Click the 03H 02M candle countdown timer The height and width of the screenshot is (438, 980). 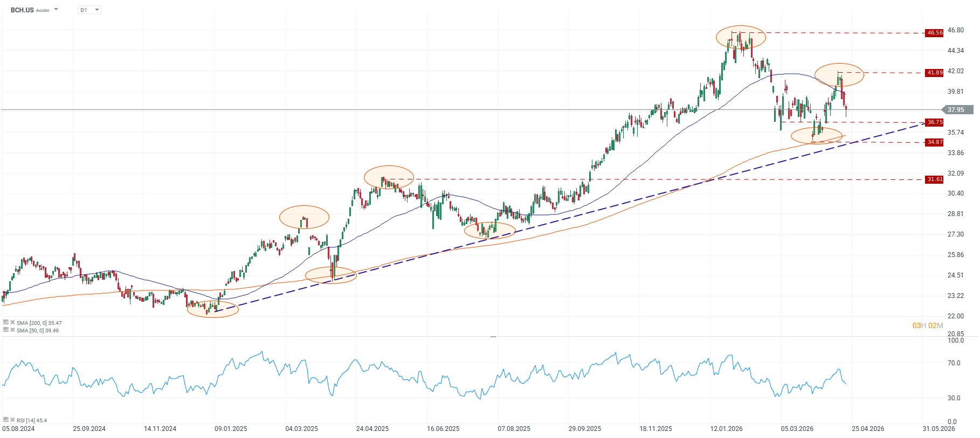pos(927,325)
